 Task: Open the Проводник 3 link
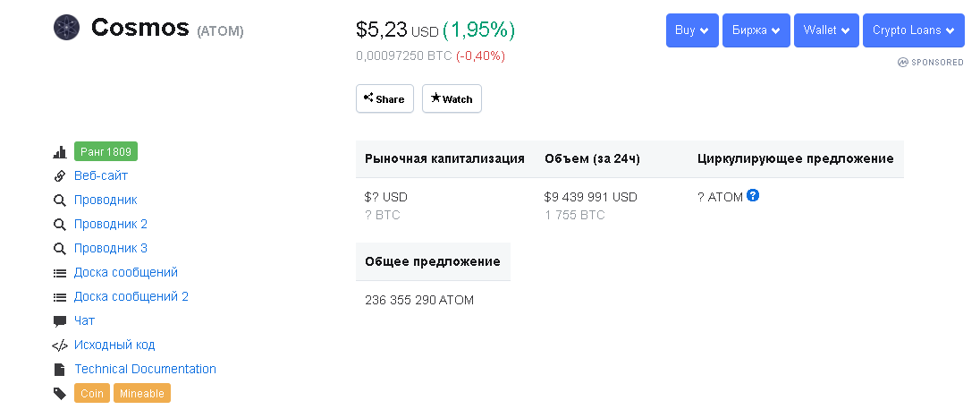coord(111,248)
